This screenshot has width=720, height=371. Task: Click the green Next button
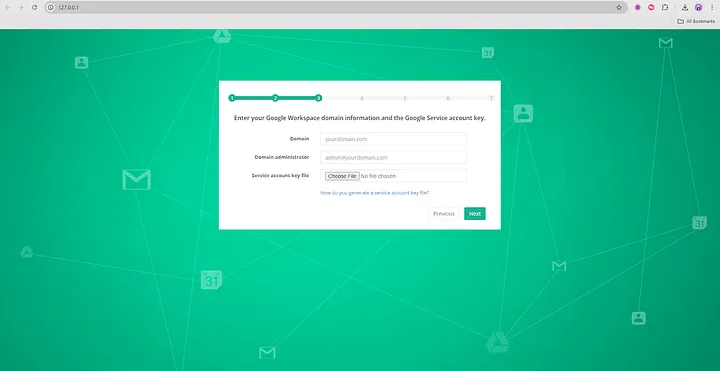pos(475,214)
